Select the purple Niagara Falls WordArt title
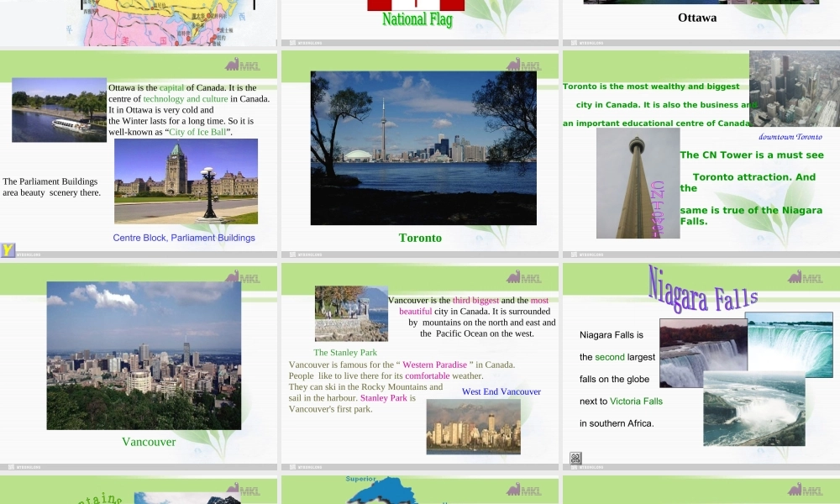Viewport: 840px width, 504px height. [x=702, y=290]
